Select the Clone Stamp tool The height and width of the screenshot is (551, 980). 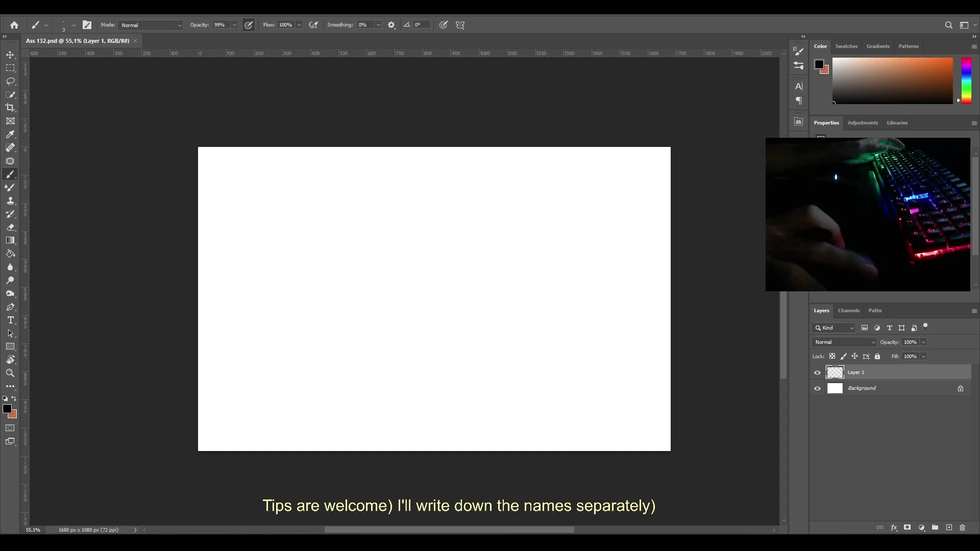10,201
